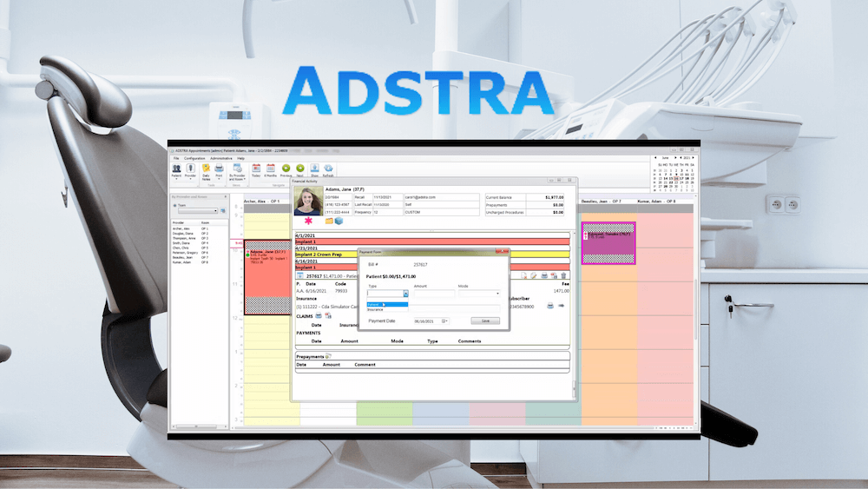Click the insurance row printer icon
The image size is (868, 489).
pos(550,306)
